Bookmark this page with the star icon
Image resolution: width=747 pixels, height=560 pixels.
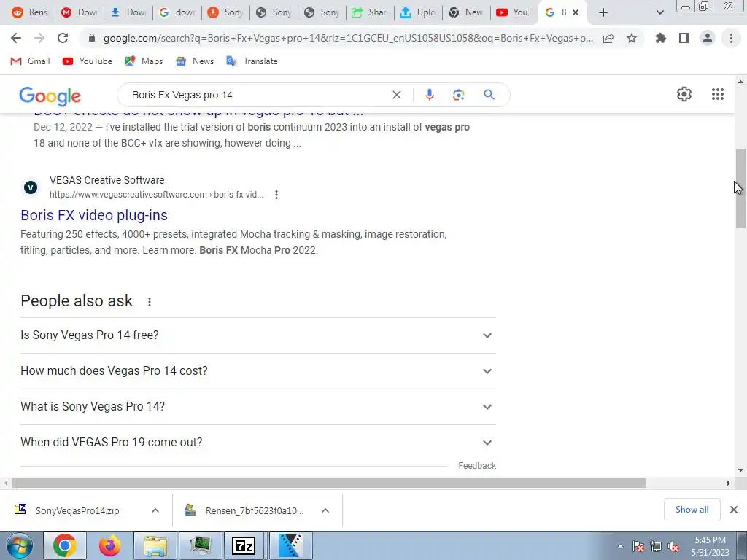pos(632,38)
